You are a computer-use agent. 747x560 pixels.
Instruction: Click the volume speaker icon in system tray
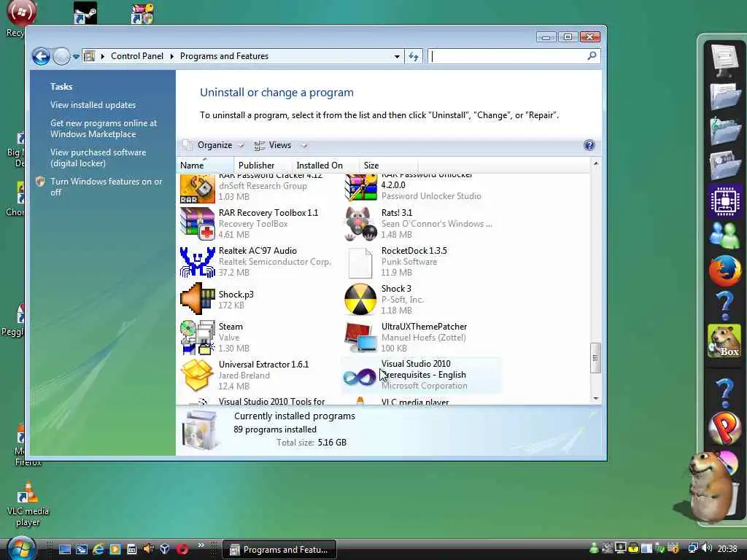tap(707, 548)
